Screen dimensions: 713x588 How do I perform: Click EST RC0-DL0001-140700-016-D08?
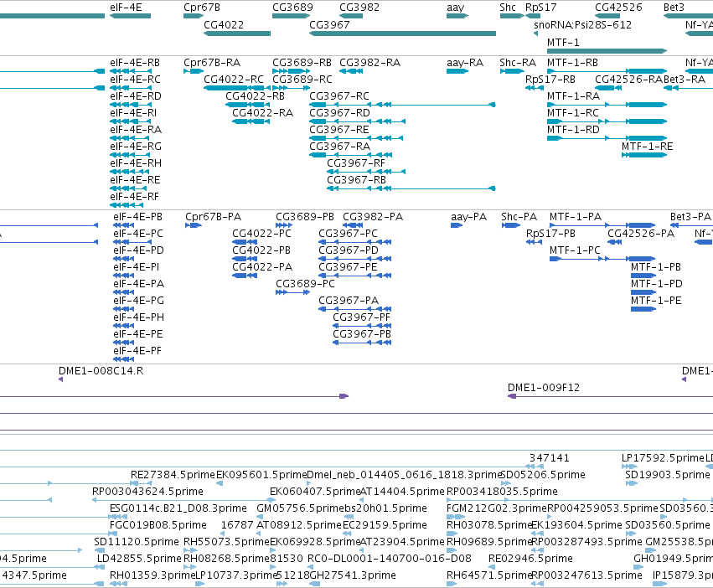click(x=390, y=559)
